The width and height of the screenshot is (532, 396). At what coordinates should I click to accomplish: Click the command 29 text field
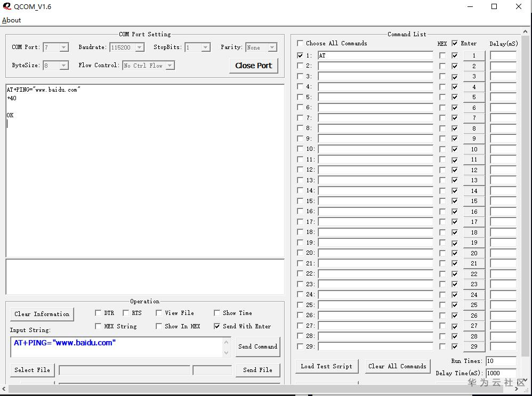pyautogui.click(x=376, y=346)
